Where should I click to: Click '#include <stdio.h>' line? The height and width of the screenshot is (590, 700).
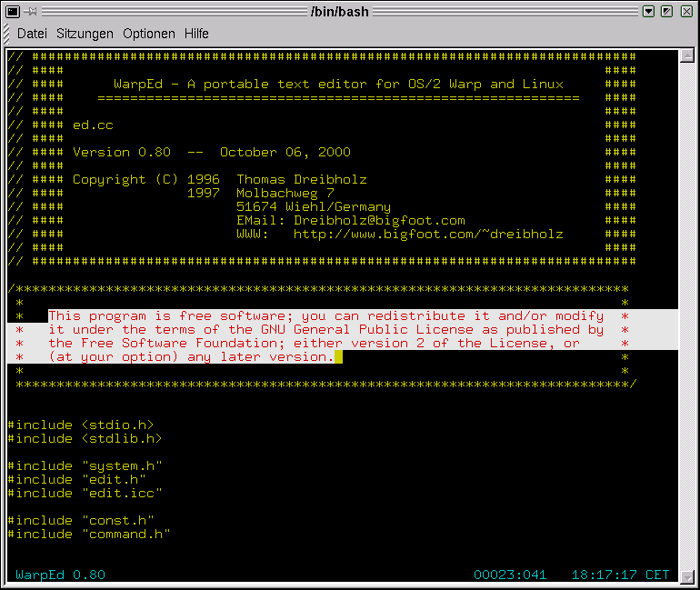tap(81, 425)
